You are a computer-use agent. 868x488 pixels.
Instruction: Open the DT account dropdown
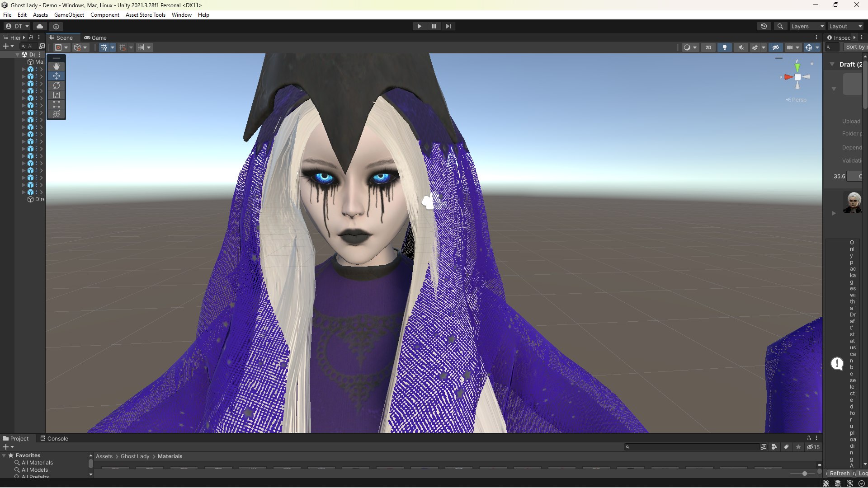[17, 26]
